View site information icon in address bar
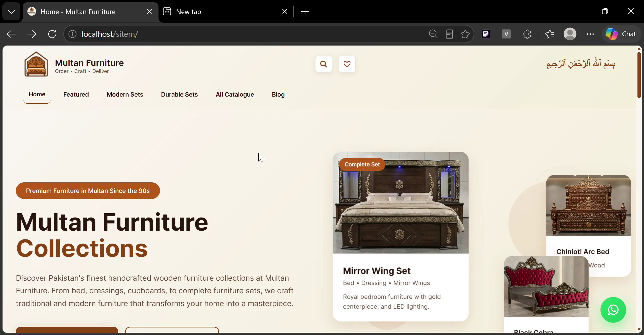This screenshot has height=335, width=644. click(72, 34)
